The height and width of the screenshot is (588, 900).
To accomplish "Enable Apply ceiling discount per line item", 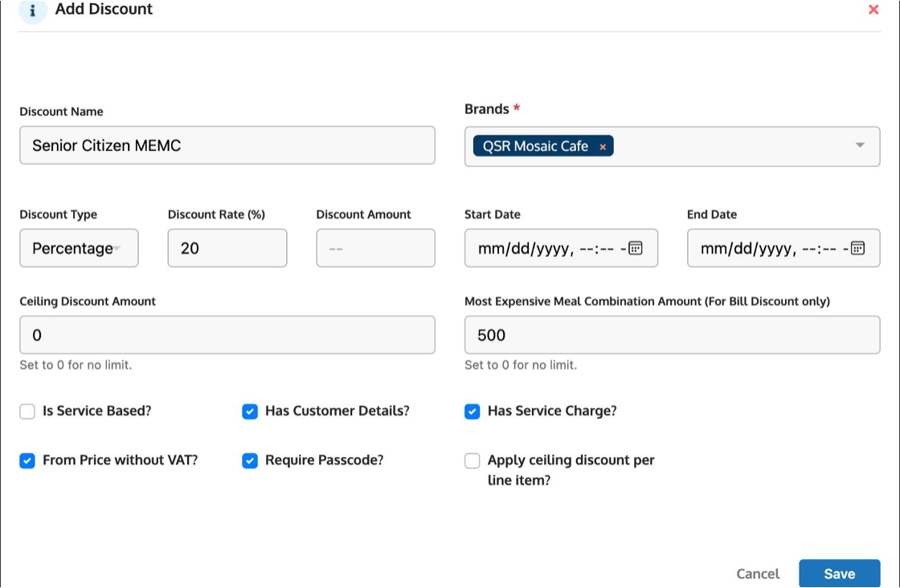I will (x=472, y=460).
